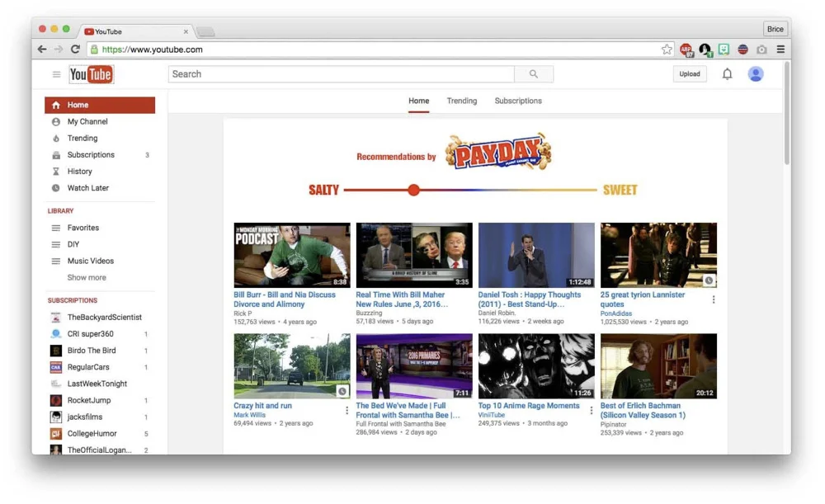Click the search magnifier button
This screenshot has width=825, height=504.
534,74
